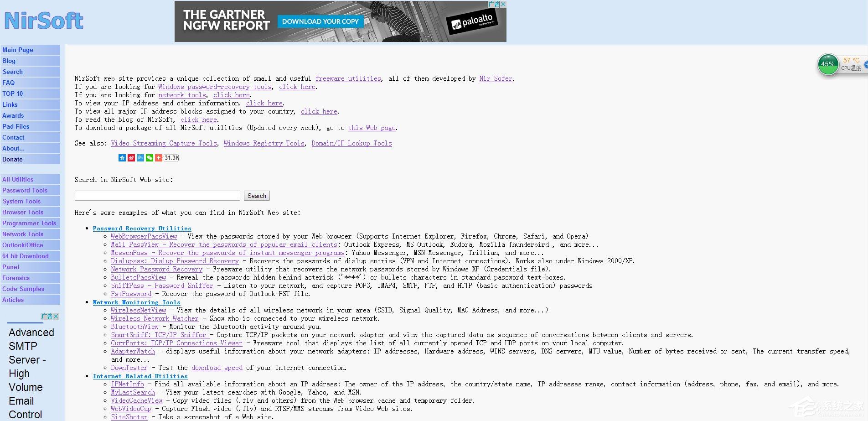Open Network Tools sidebar category
This screenshot has height=421, width=868.
(x=30, y=234)
